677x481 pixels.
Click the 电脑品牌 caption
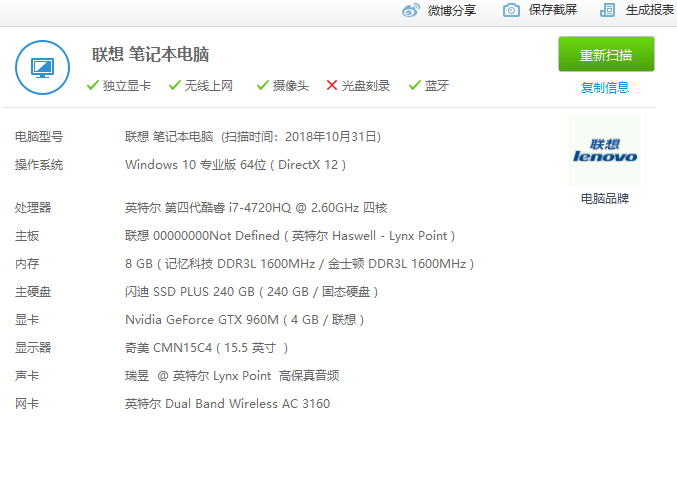click(x=604, y=199)
